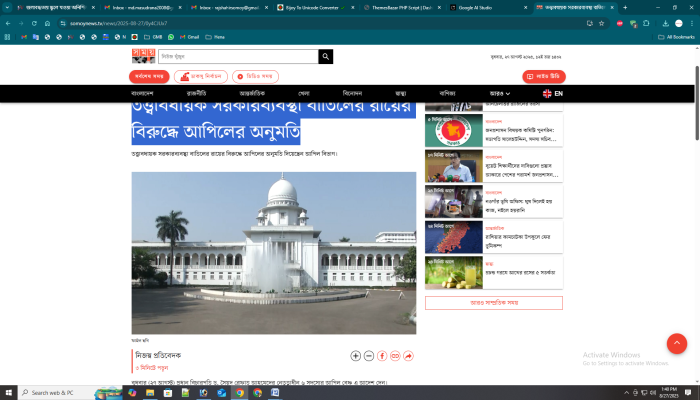Open sidebar story with Bangladesh government emblem thumbnail

click(494, 130)
